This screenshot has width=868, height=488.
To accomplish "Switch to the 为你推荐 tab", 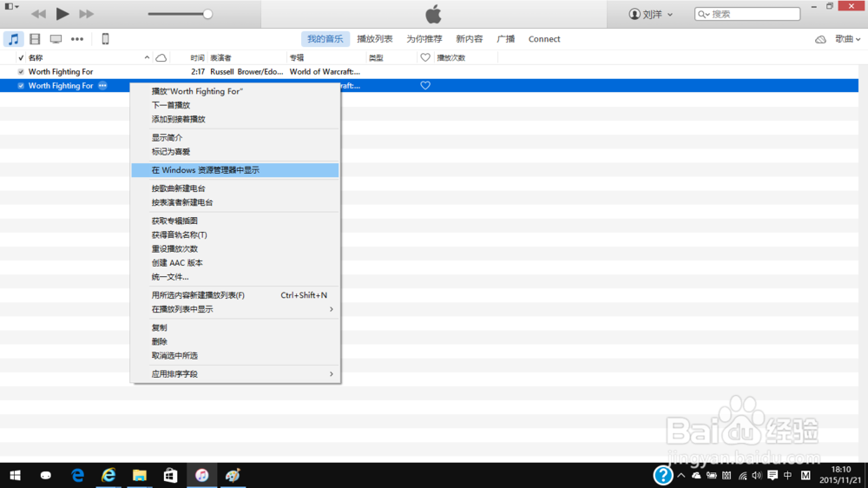I will (424, 39).
